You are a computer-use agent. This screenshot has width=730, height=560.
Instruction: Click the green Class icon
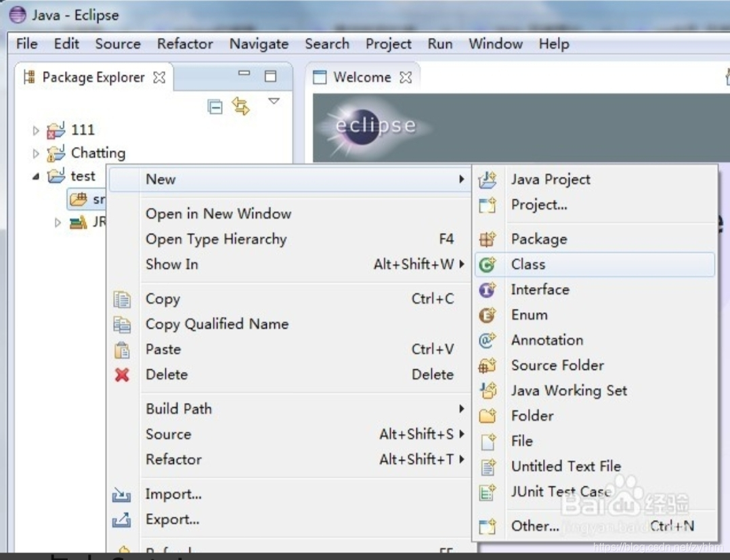click(488, 264)
